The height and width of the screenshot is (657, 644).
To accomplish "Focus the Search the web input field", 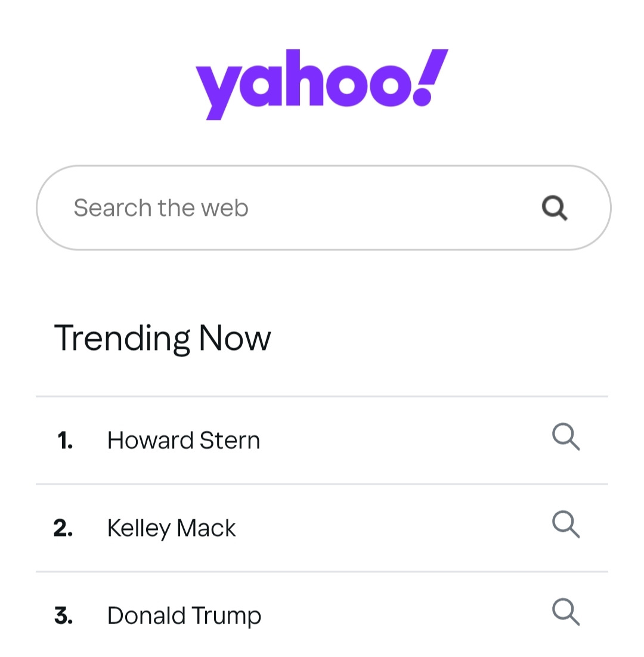I will [298, 207].
